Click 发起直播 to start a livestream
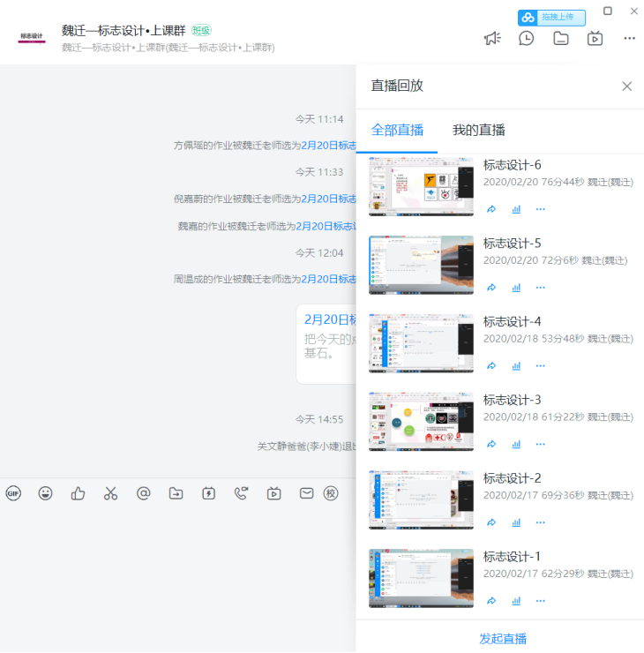Viewport: 644px width, 653px height. [503, 638]
